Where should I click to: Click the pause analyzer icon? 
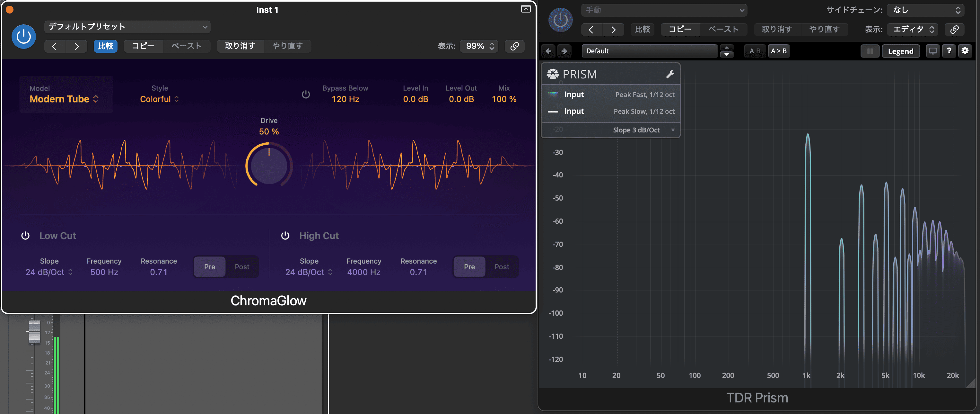click(870, 51)
